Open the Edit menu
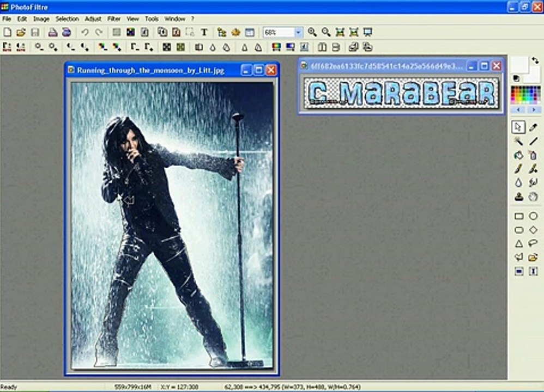The height and width of the screenshot is (392, 544). [22, 19]
